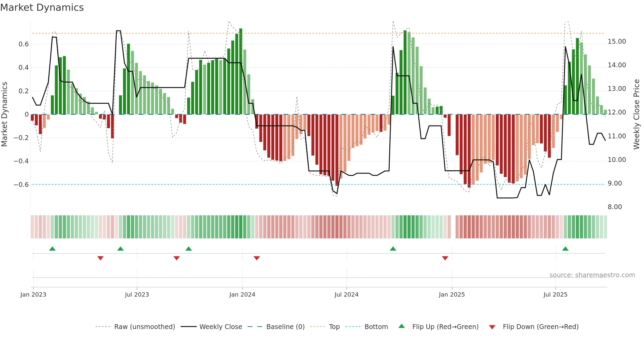Click the 12.00 price axis label
Screen dimensions: 644x362
coord(617,112)
